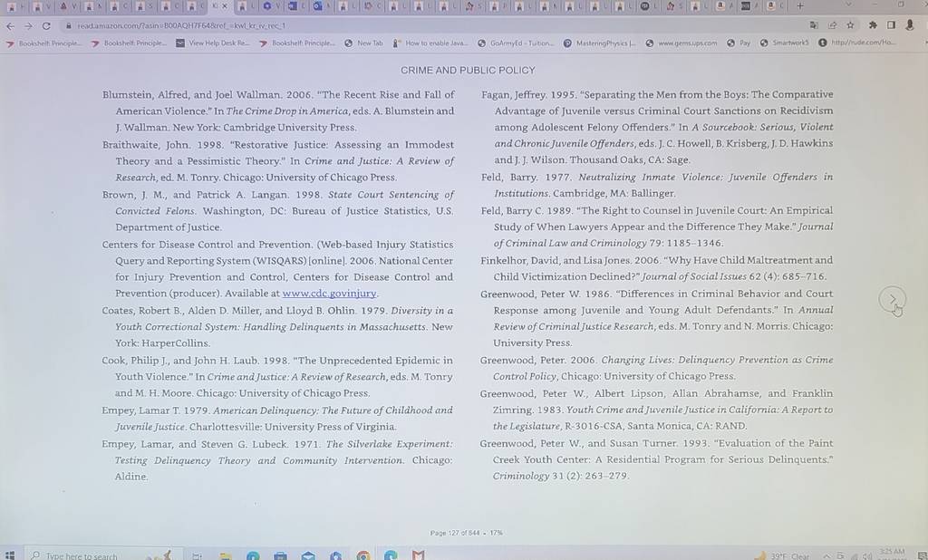Click the Brown, J. M. reference entry
The width and height of the screenshot is (928, 560).
(x=277, y=211)
